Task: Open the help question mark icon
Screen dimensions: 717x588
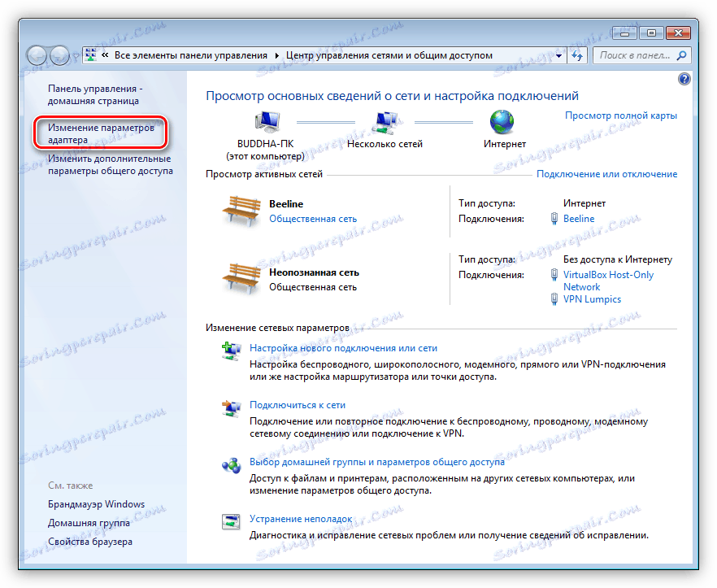Action: pos(684,79)
